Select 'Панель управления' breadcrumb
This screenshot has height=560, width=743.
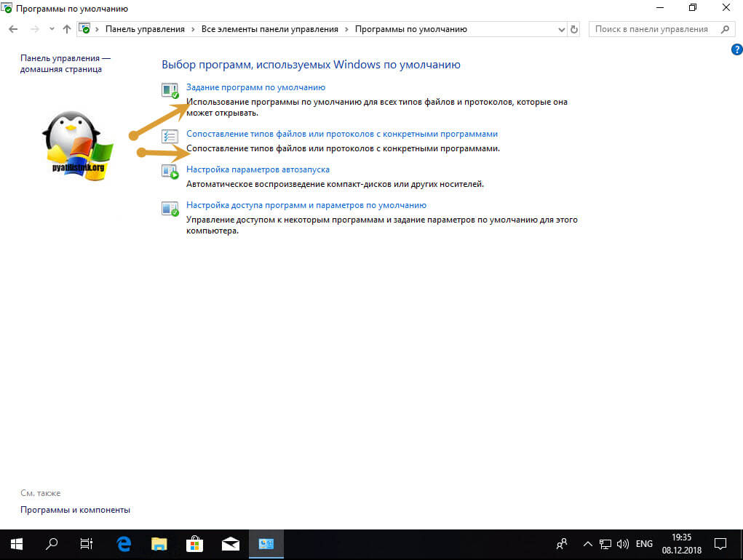[145, 29]
